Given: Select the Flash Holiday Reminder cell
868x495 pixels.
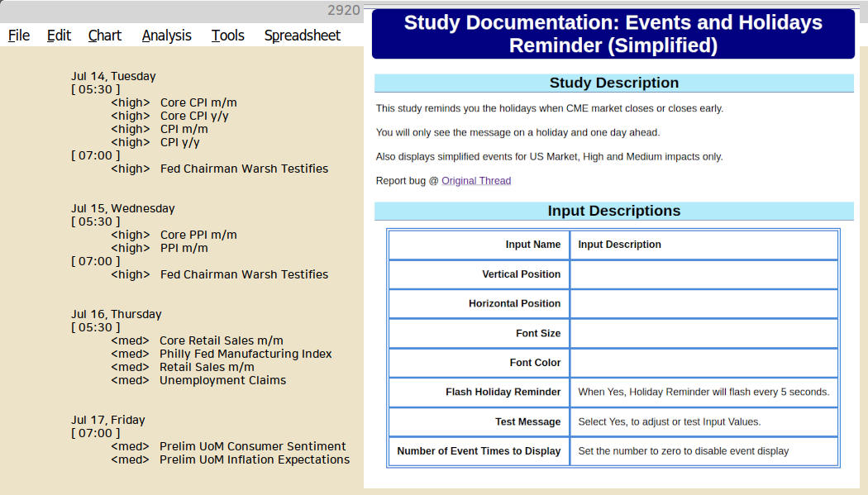Looking at the screenshot, I should tap(479, 393).
